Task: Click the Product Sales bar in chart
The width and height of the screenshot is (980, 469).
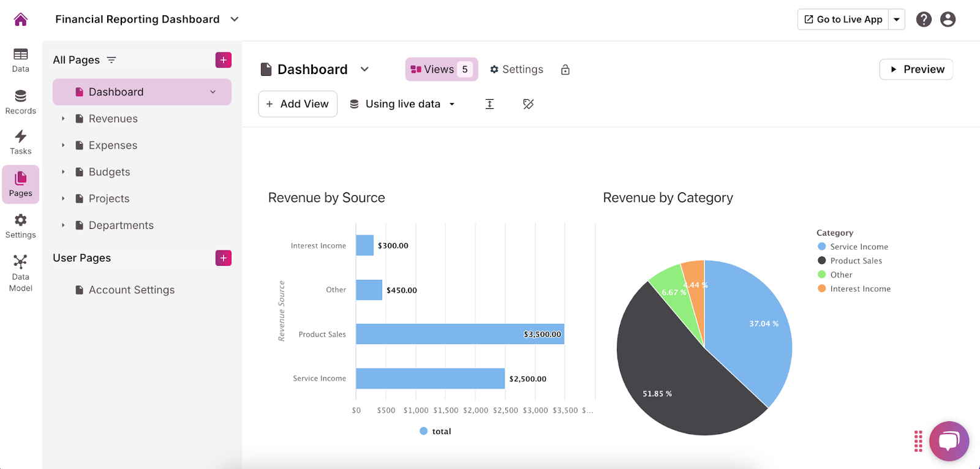Action: tap(459, 334)
